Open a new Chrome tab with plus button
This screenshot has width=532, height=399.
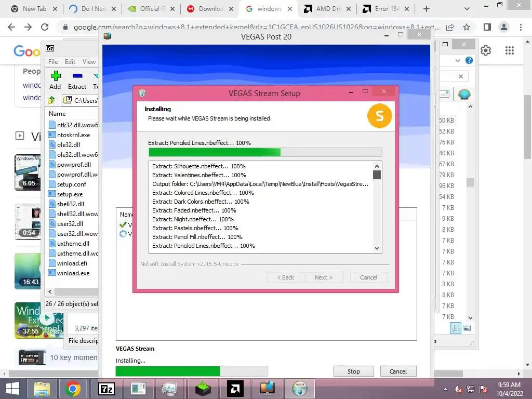427,9
